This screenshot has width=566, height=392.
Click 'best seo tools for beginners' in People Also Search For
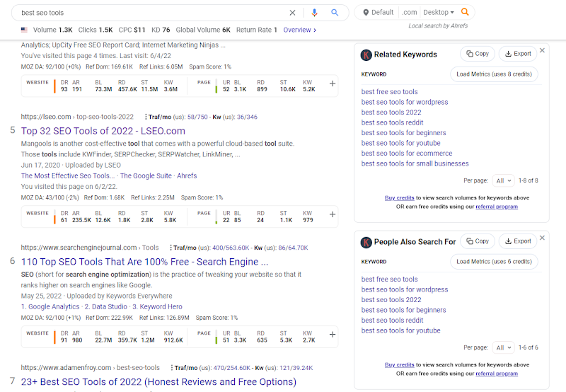click(x=403, y=310)
